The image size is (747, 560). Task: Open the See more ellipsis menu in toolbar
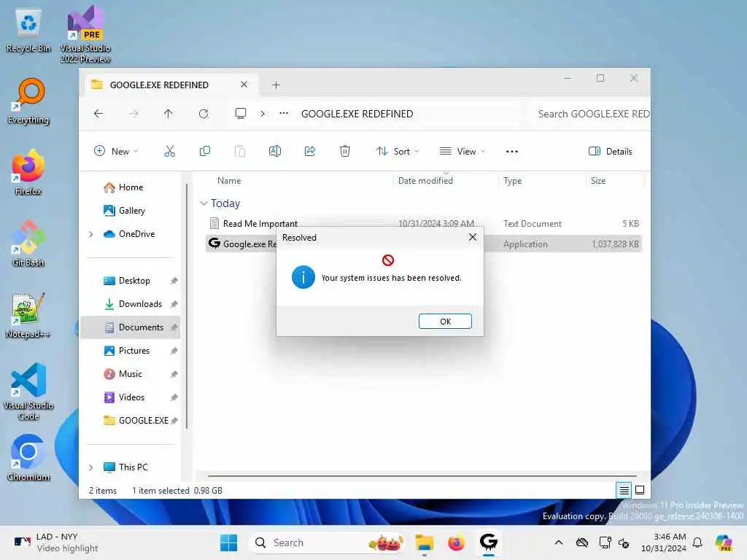click(511, 152)
